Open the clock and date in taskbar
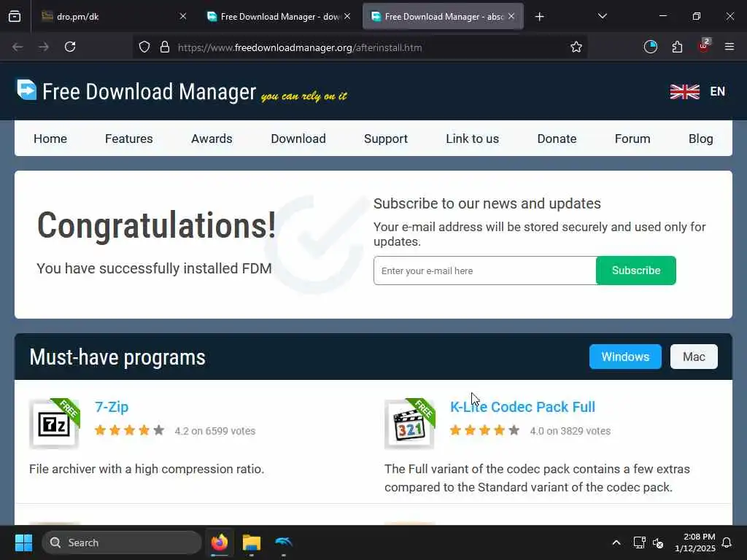Image resolution: width=747 pixels, height=560 pixels. point(695,542)
